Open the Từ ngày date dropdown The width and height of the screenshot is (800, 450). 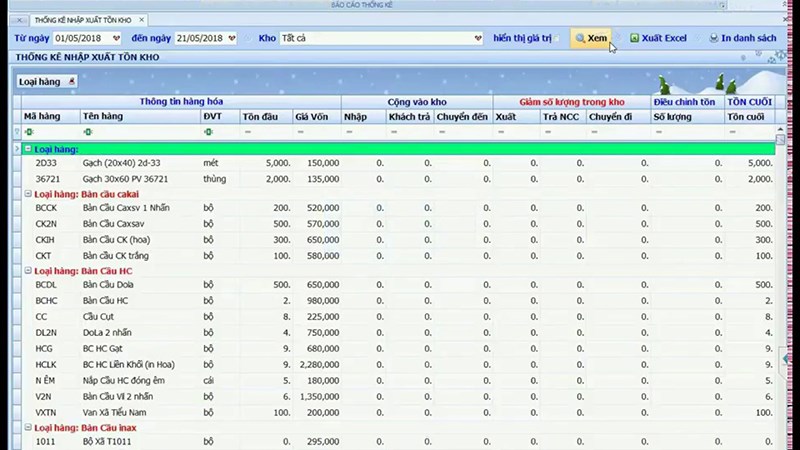116,38
